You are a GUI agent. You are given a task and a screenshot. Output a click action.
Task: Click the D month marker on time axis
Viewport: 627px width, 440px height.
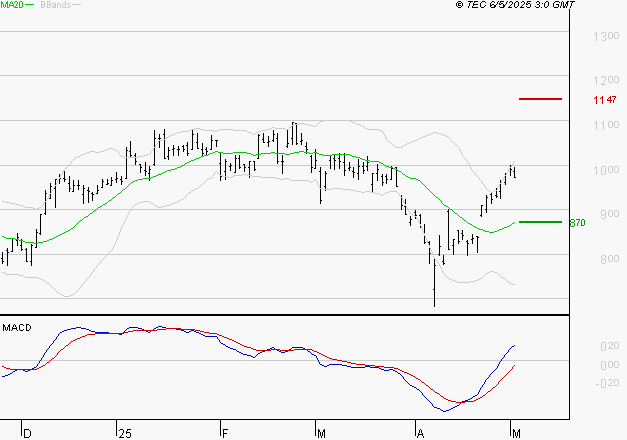pos(27,434)
